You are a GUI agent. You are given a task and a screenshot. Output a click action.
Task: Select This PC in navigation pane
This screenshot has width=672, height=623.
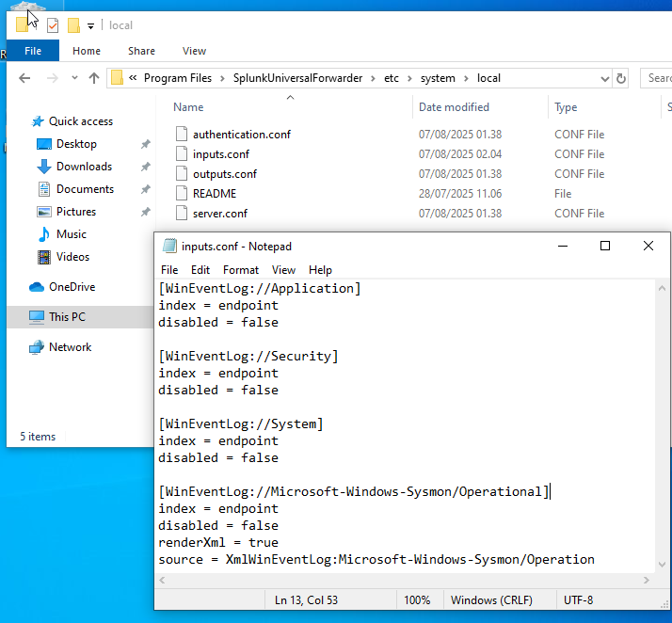pyautogui.click(x=67, y=316)
